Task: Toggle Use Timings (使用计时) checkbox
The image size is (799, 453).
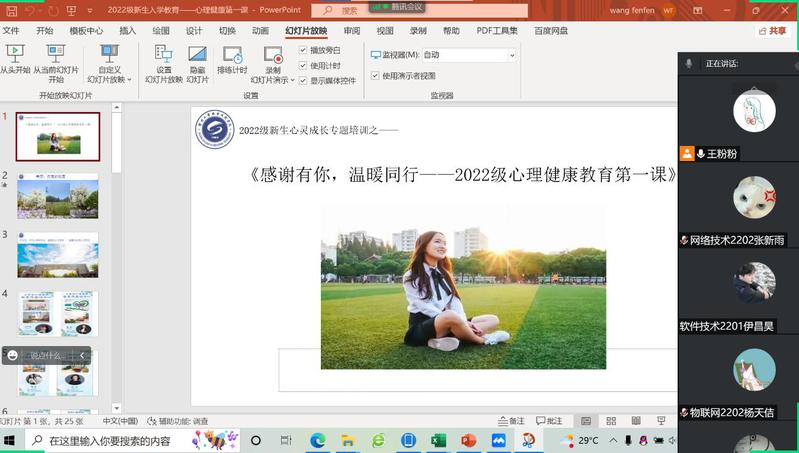Action: [303, 65]
